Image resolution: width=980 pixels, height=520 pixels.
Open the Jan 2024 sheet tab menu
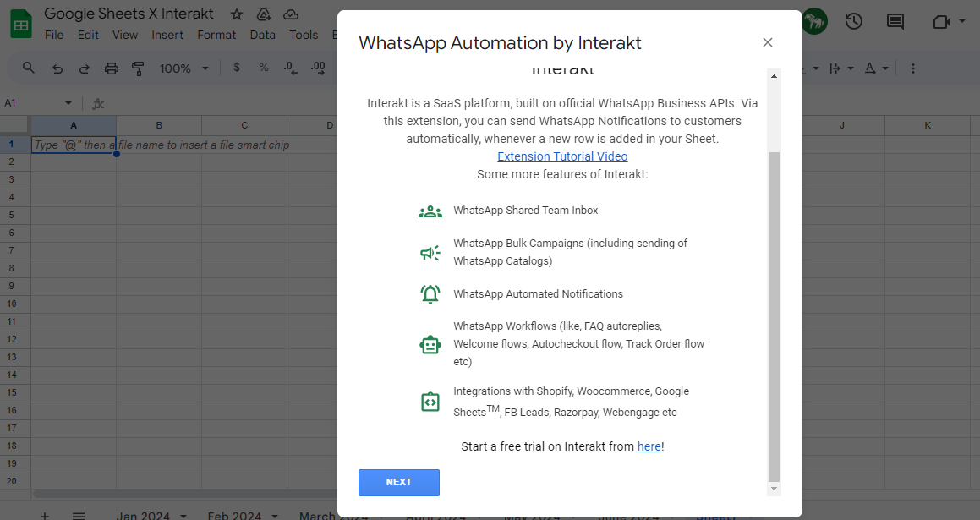click(182, 515)
